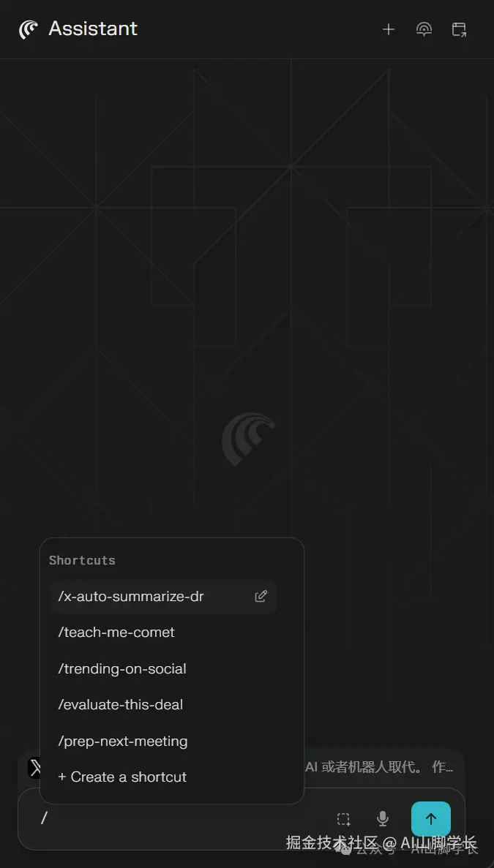Viewport: 494px width, 868px height.
Task: Enable microphone dictation icon
Action: pyautogui.click(x=383, y=819)
